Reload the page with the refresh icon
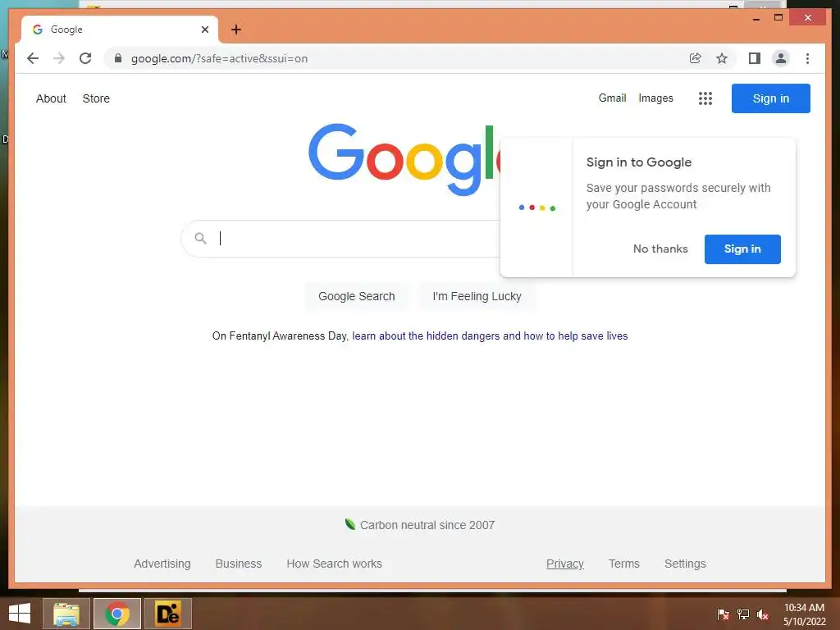Image resolution: width=840 pixels, height=630 pixels. click(x=85, y=58)
